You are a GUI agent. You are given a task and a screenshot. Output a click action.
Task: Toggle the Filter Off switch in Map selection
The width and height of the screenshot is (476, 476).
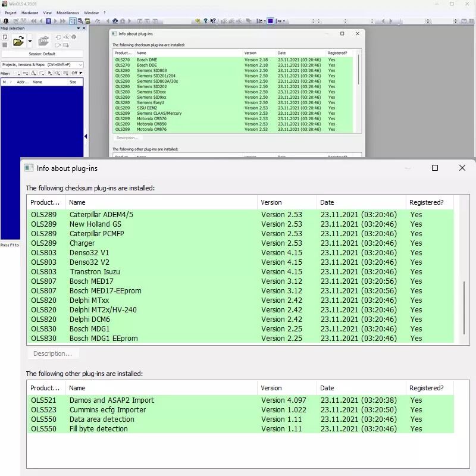point(75,73)
